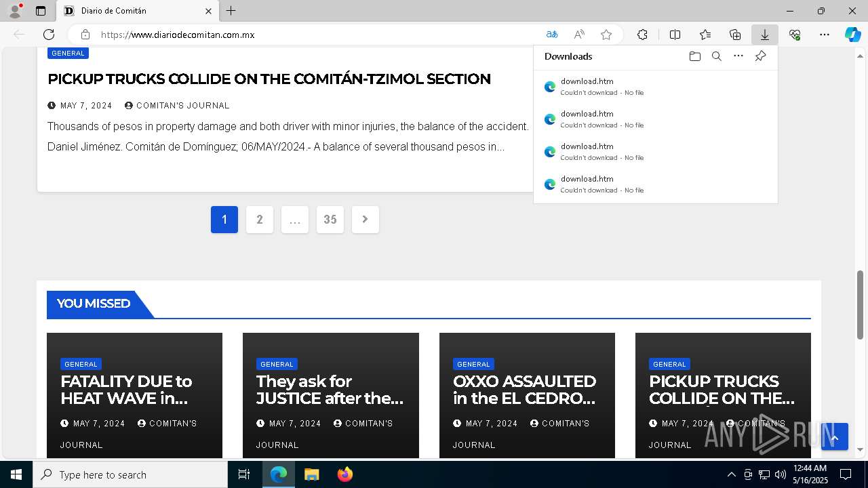This screenshot has height=488, width=868.
Task: Open the Windows Start menu
Action: pyautogui.click(x=16, y=474)
